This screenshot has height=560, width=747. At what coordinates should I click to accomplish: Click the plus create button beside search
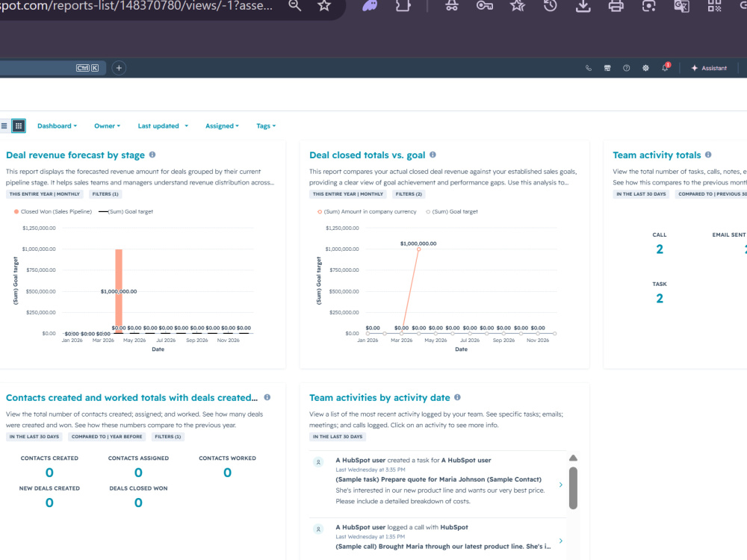[x=119, y=68]
